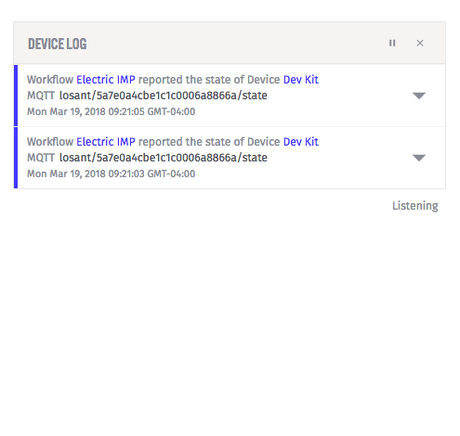Click the 09:21:03 timestamp text

111,174
